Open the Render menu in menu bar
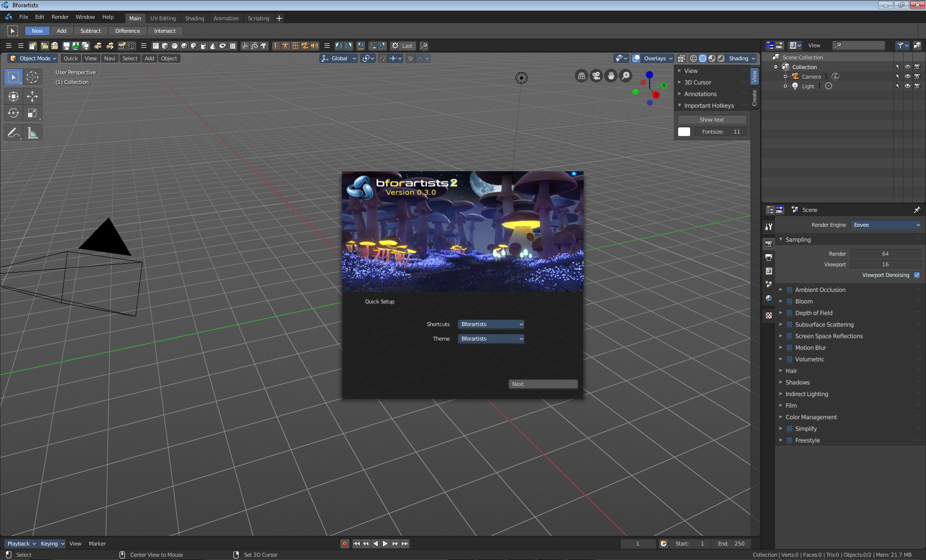926x560 pixels. [x=58, y=16]
